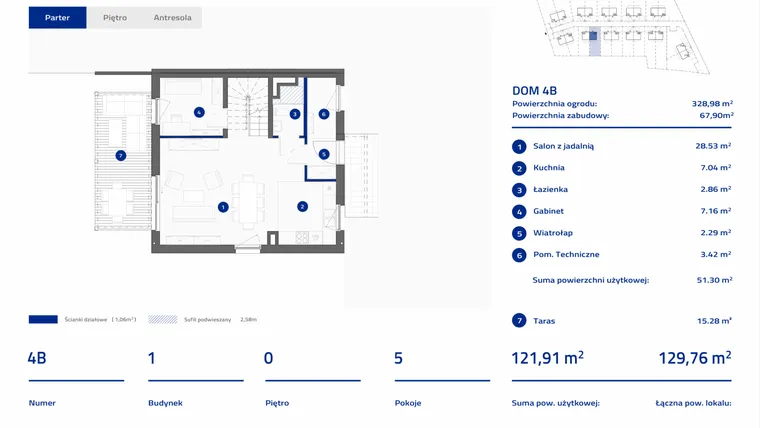This screenshot has height=428, width=760.
Task: Click legend number 4 beside Gabinet
Action: [x=519, y=212]
